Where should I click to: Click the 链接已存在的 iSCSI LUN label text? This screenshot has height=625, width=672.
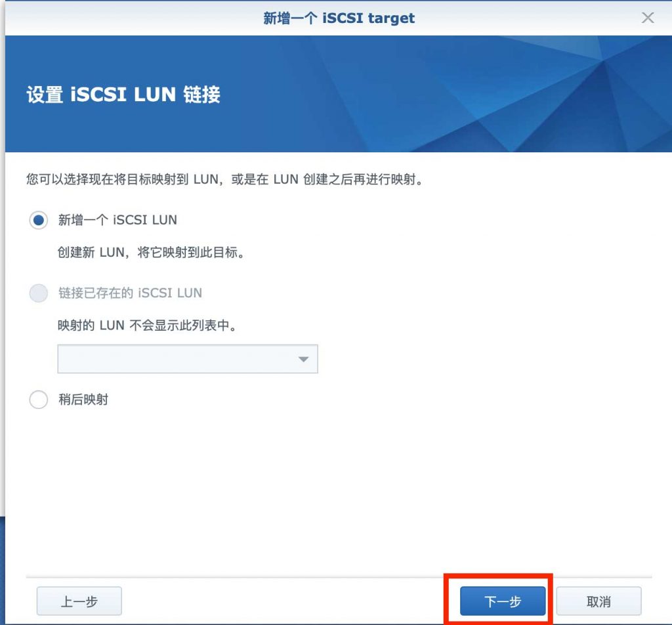(x=130, y=293)
